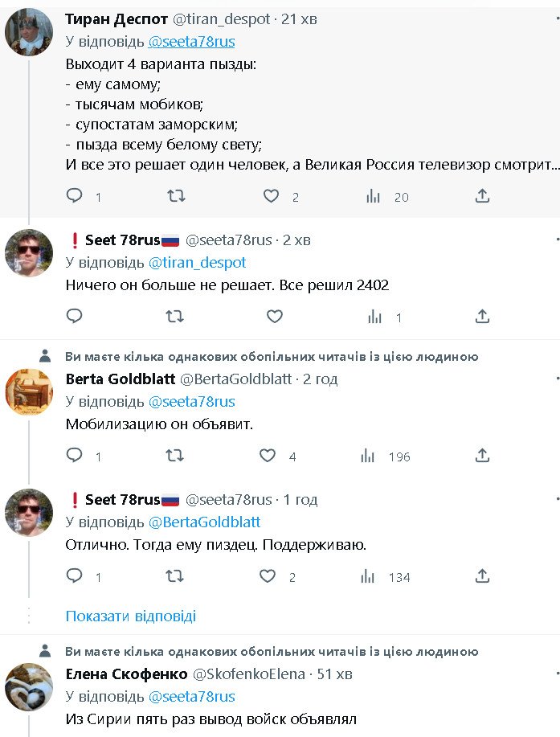
Task: Click Тиран Деспот's profile avatar
Action: (29, 32)
